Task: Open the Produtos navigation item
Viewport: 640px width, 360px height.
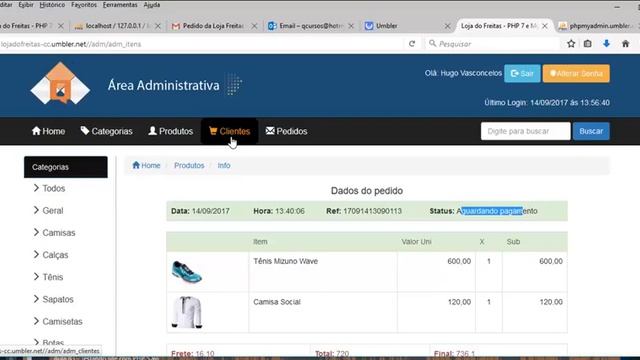Action: tap(171, 131)
